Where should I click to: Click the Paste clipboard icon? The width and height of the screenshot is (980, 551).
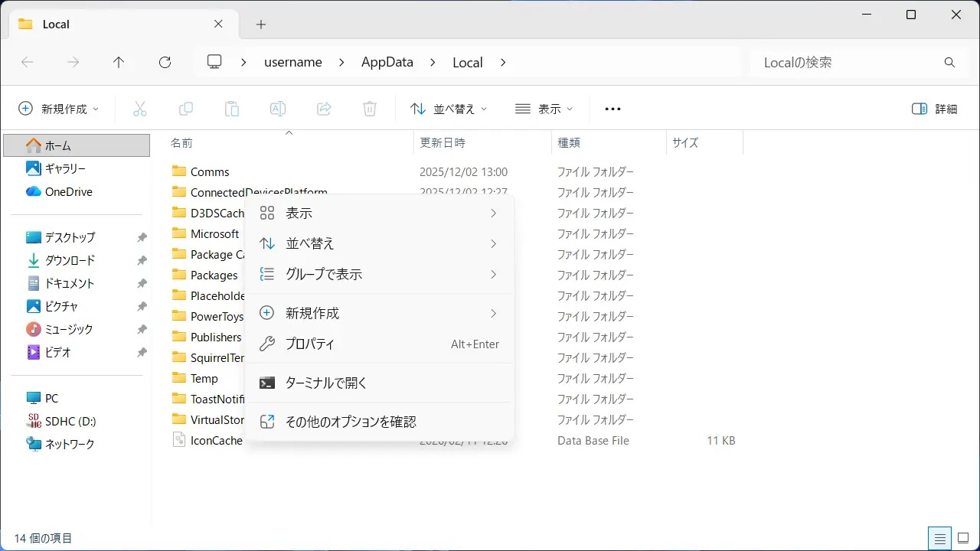click(232, 109)
